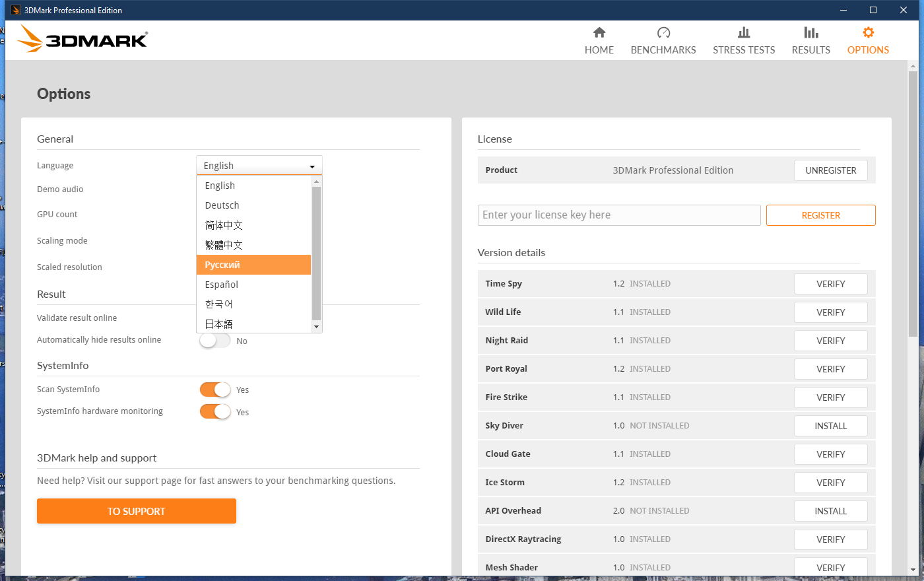
Task: Turn off SystemInfo hardware monitoring
Action: [x=215, y=412]
